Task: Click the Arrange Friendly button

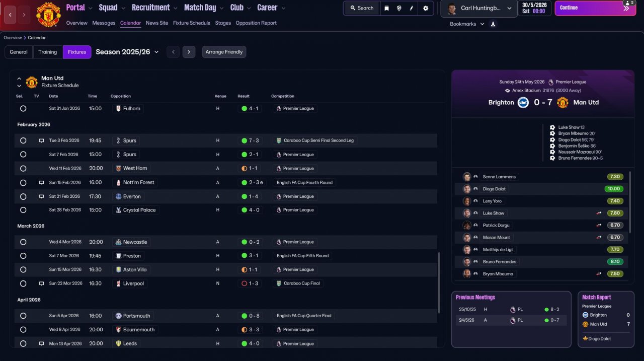Action: (x=224, y=52)
